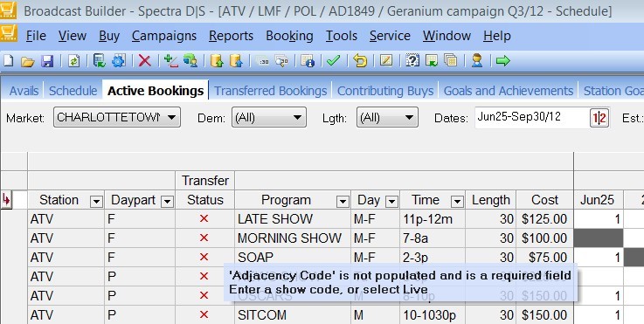This screenshot has height=324, width=644.
Task: Click the :30 spot length icon
Action: point(262,62)
